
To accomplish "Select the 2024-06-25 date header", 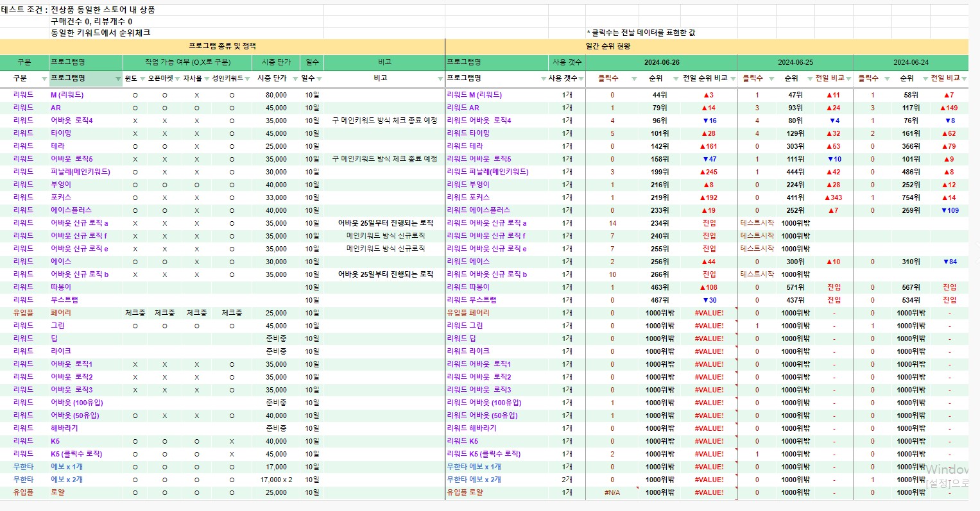I will (795, 62).
